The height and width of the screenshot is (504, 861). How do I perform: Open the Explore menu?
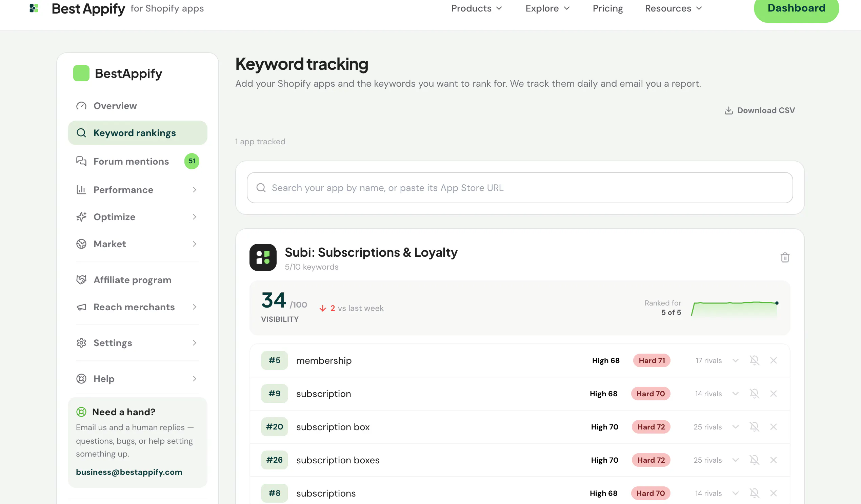(548, 8)
